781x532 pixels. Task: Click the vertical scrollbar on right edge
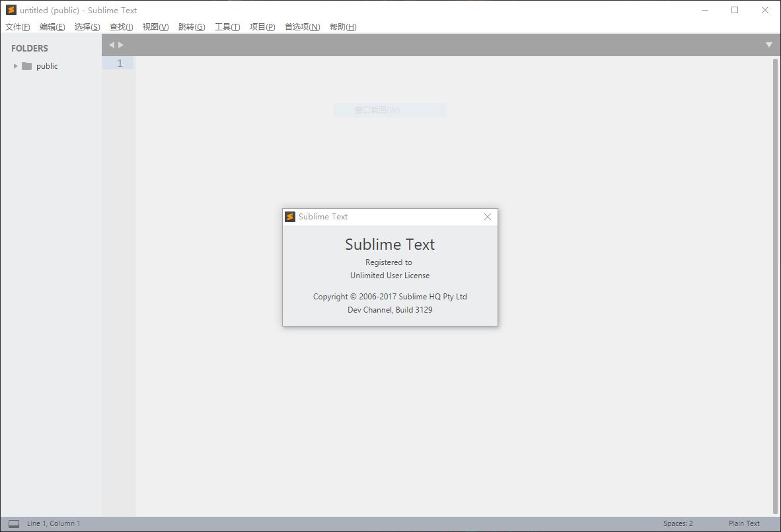(776, 284)
